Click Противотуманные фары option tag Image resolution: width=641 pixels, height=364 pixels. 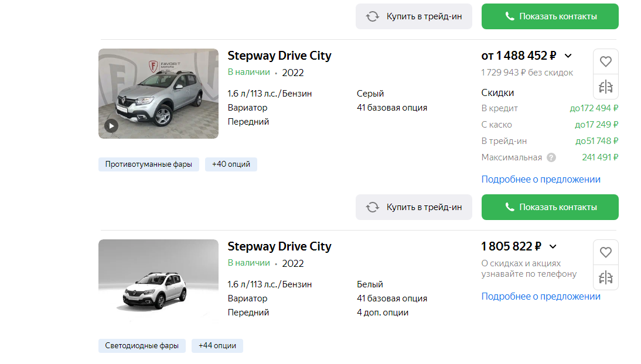(148, 164)
